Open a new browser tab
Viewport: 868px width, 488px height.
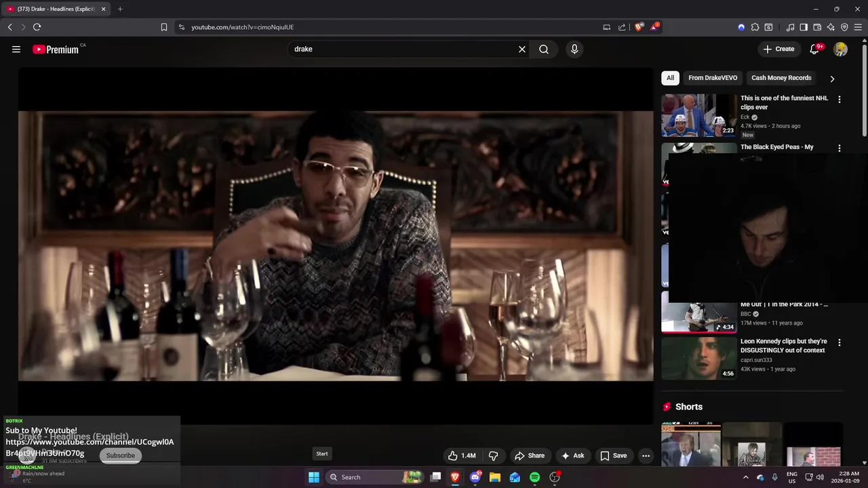pyautogui.click(x=120, y=9)
